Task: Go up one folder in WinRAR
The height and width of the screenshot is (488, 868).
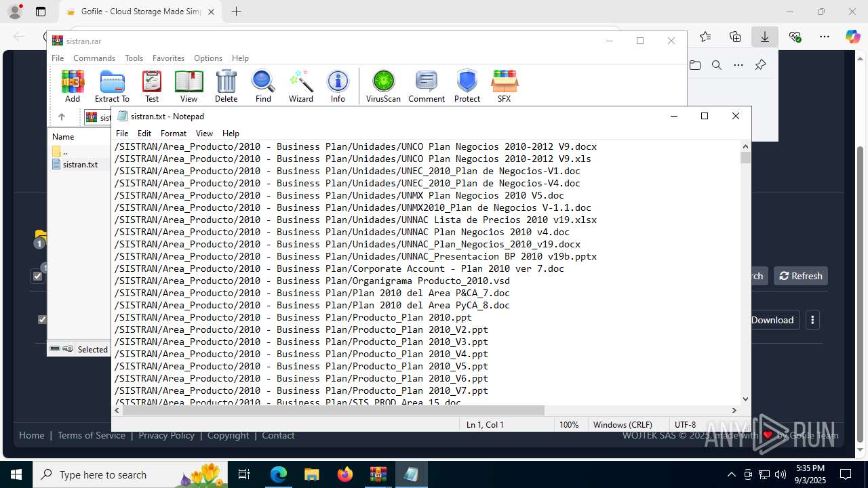Action: pos(61,117)
